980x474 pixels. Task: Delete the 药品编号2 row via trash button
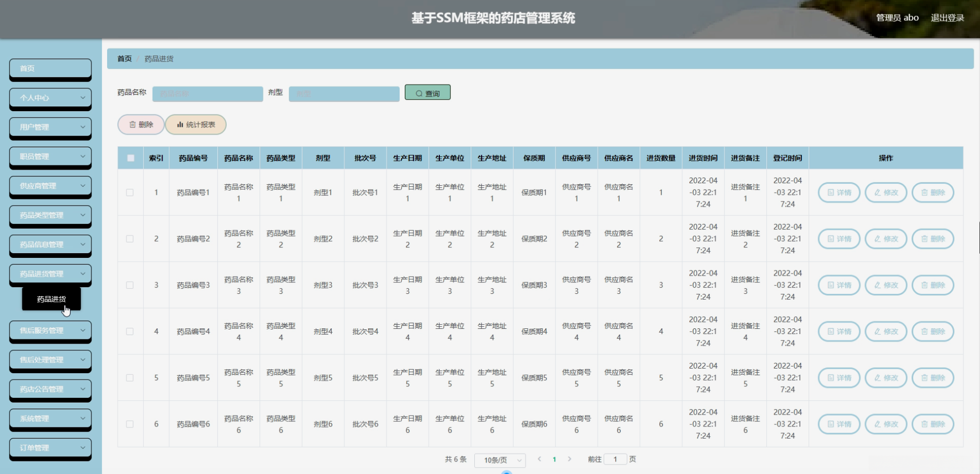(933, 239)
